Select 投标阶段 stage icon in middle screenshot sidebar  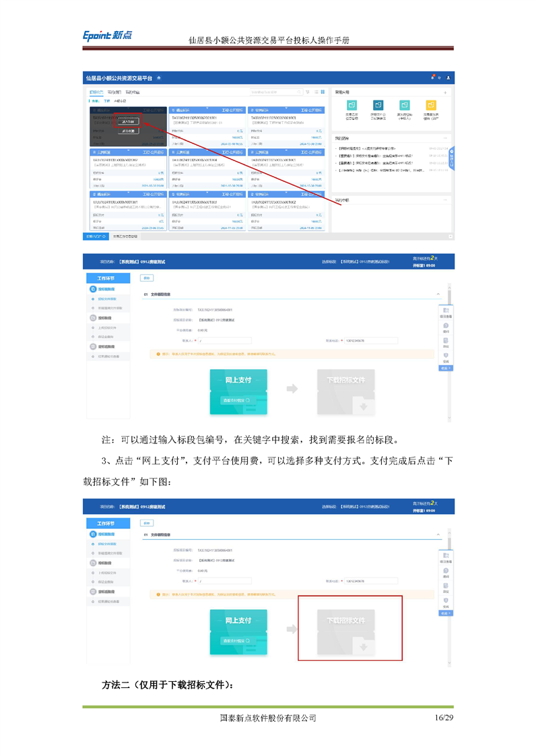click(94, 318)
